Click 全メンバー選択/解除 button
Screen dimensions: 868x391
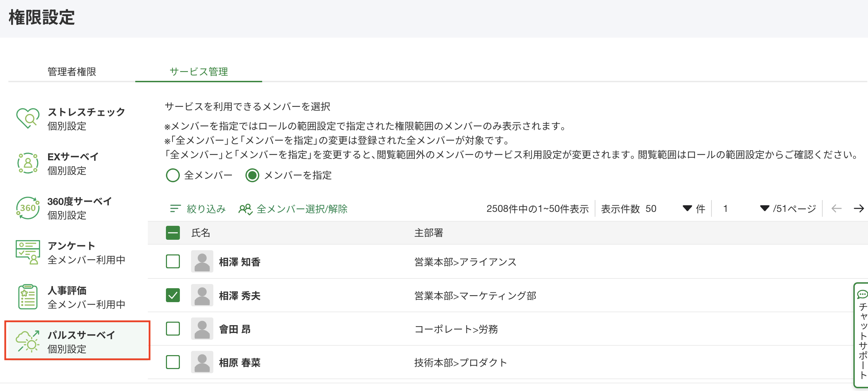coord(293,209)
